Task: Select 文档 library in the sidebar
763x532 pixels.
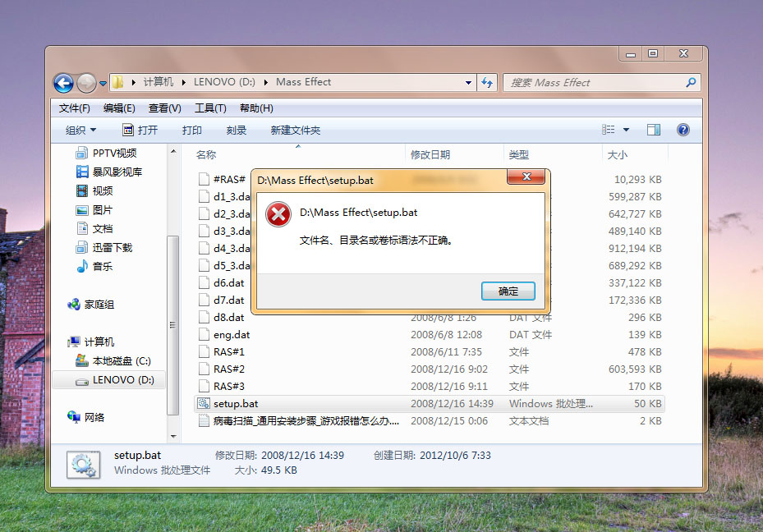Action: point(94,228)
